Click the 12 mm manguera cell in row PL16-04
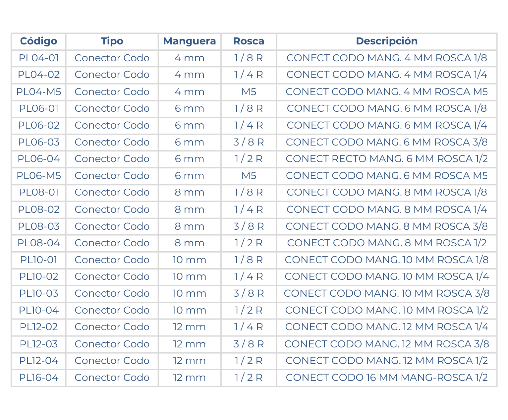This screenshot has width=508, height=420. 190,377
